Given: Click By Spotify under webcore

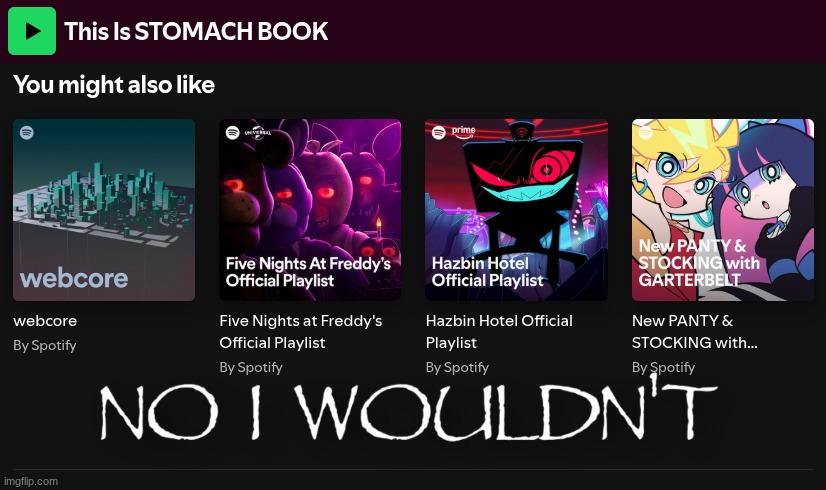Looking at the screenshot, I should (45, 345).
